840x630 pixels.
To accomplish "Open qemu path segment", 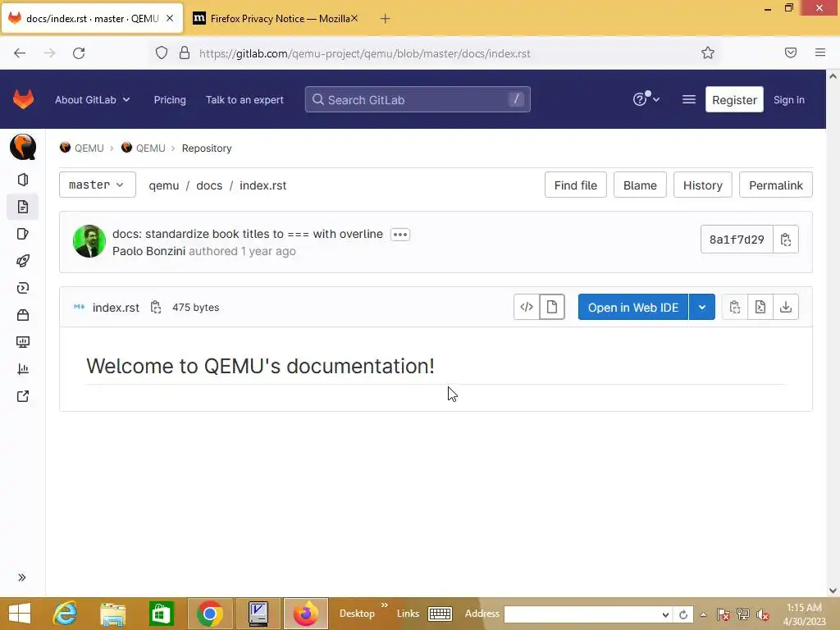I will coord(164,185).
